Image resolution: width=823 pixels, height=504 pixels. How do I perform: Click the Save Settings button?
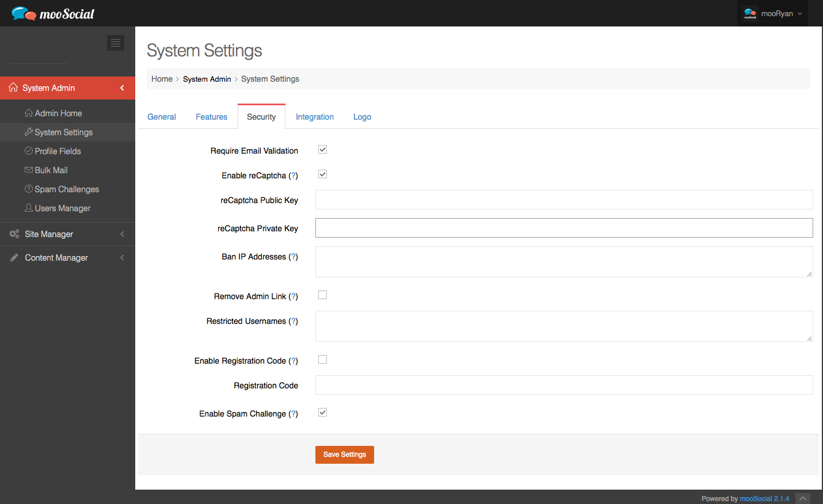click(345, 455)
